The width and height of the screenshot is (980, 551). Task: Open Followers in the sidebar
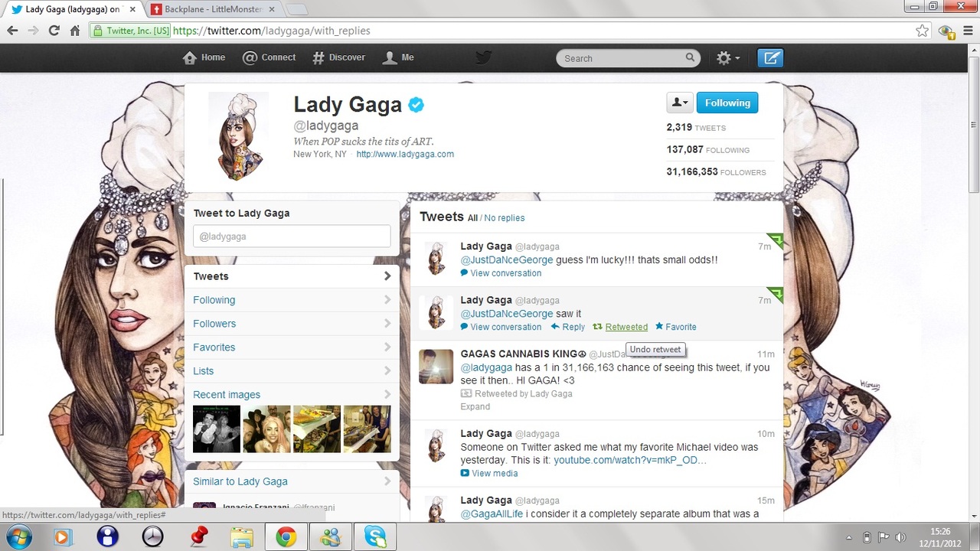pos(292,324)
